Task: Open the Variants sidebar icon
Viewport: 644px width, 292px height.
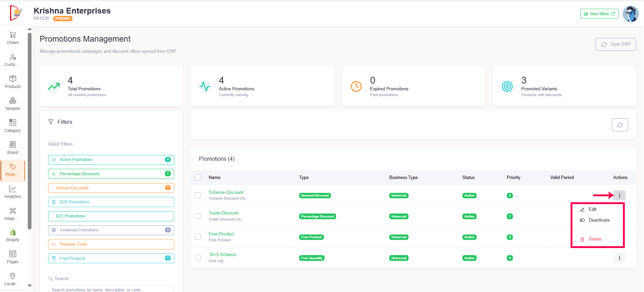Action: pos(13,104)
